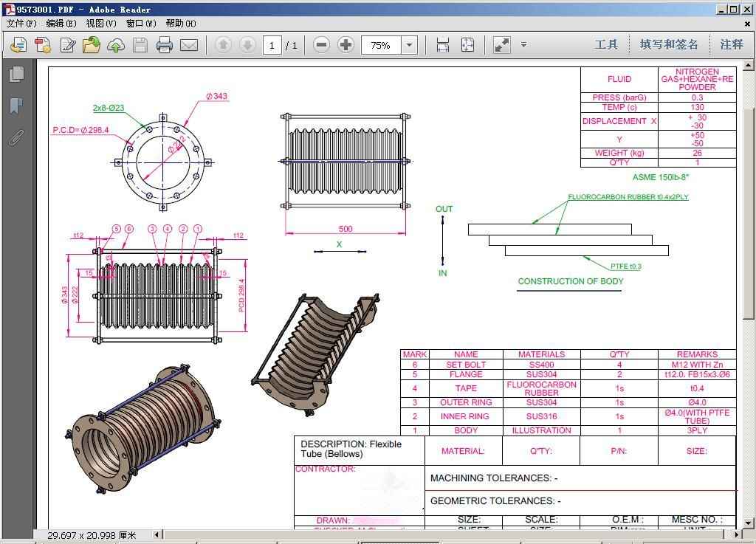This screenshot has height=544, width=756.
Task: Zoom out with the minus button
Action: [321, 45]
